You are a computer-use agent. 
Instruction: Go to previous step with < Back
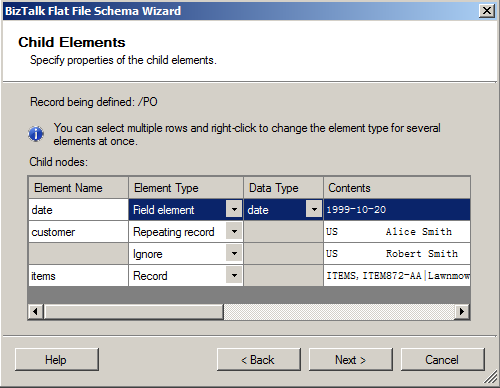[259, 360]
